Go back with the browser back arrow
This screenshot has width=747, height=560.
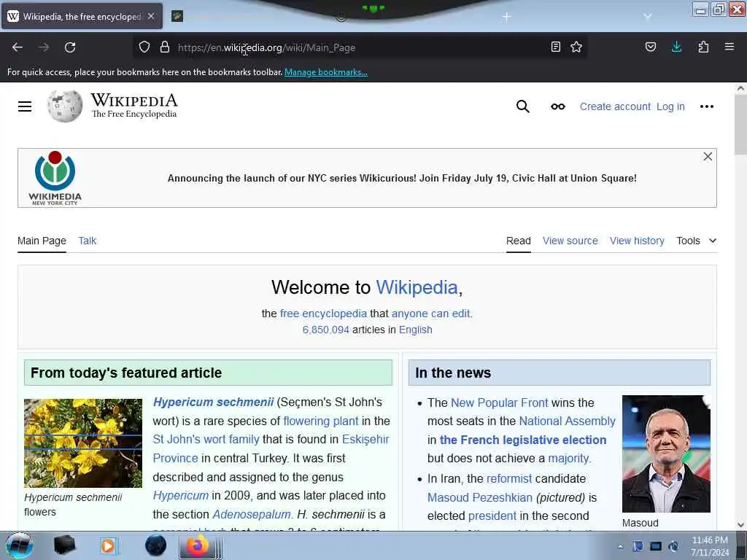[18, 47]
